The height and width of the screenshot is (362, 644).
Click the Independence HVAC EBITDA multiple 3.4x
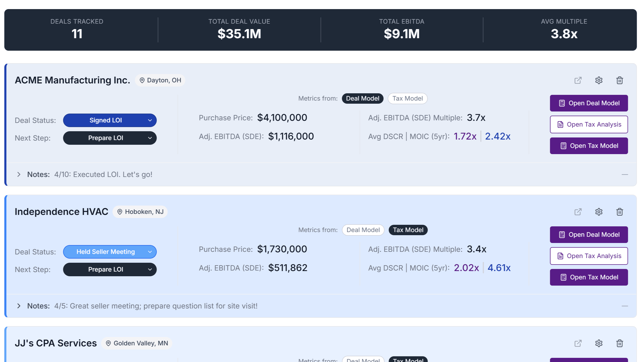pos(476,249)
